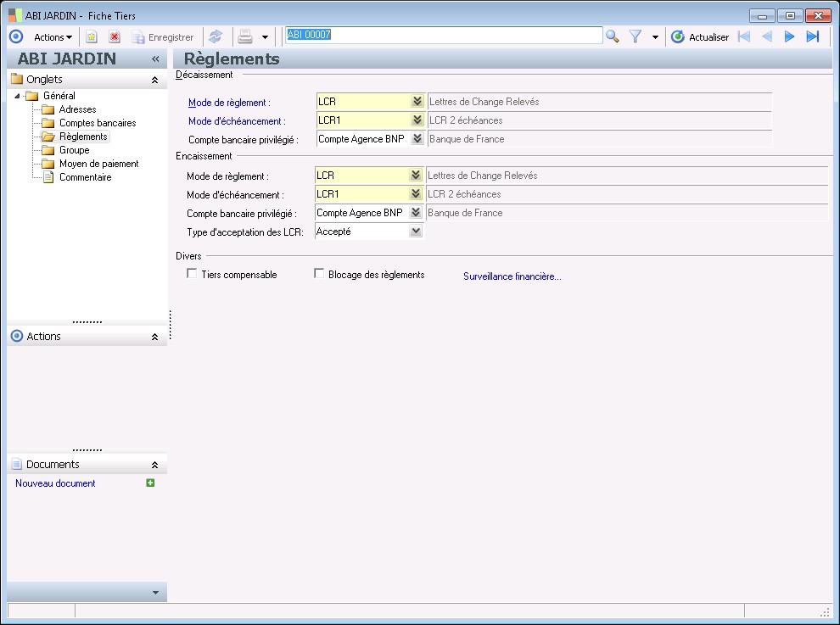Go to the next record
Image resolution: width=840 pixels, height=625 pixels.
789,36
